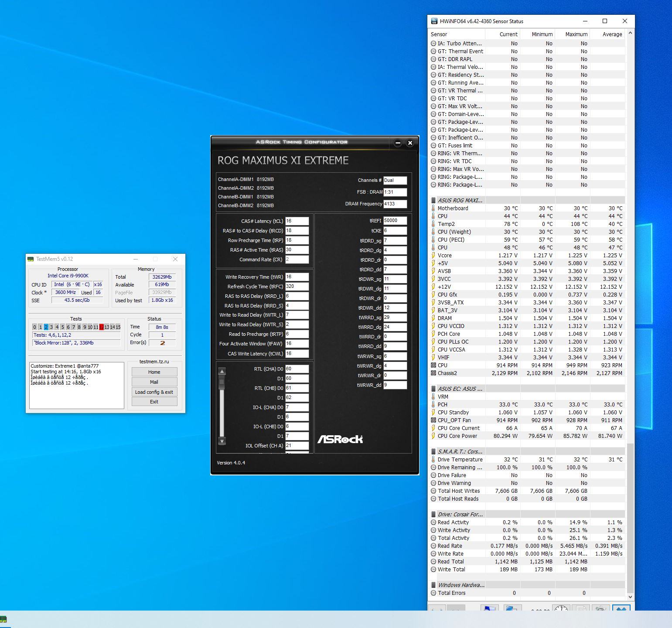Click the Channels # field showing Dual

[x=395, y=180]
